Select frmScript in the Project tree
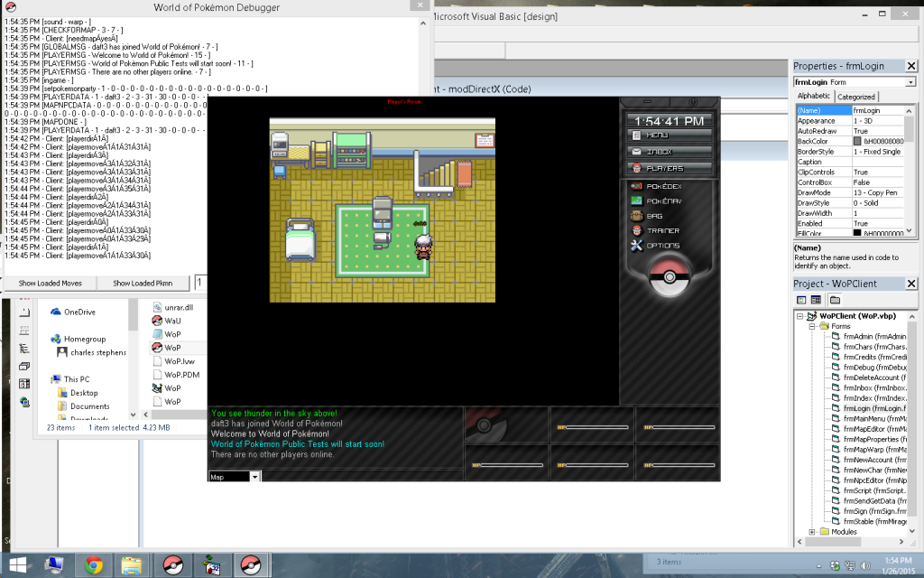This screenshot has height=578, width=924. tap(869, 490)
